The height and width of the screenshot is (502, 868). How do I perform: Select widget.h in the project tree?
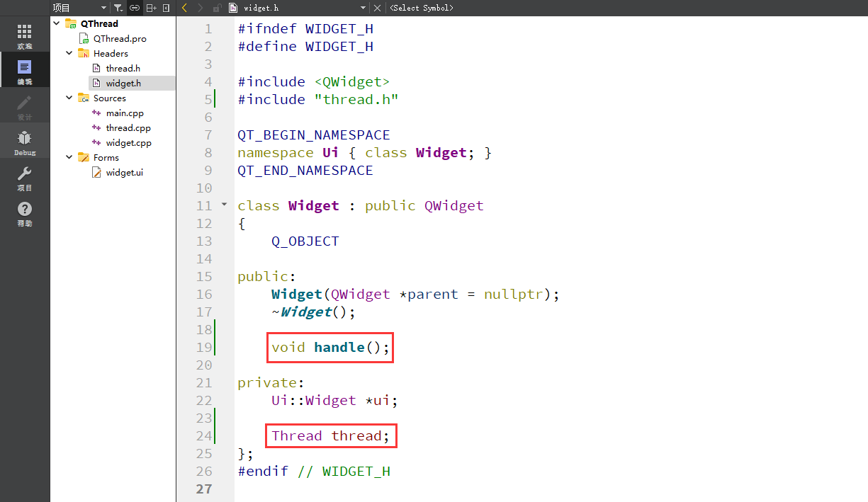[123, 83]
